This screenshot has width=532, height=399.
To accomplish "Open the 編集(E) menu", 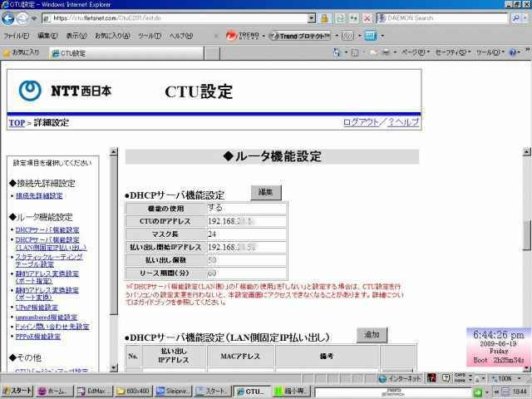I will pos(47,36).
